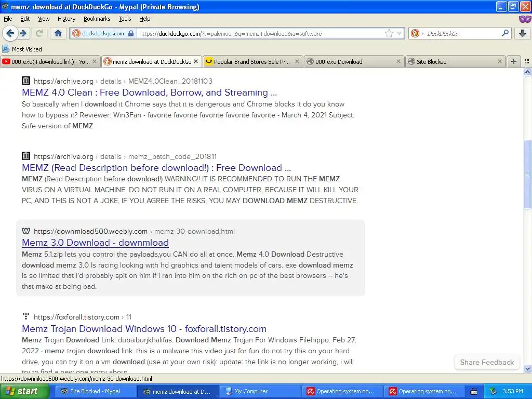Image resolution: width=532 pixels, height=399 pixels.
Task: Bookmark this page with the star icon
Action: [x=389, y=33]
